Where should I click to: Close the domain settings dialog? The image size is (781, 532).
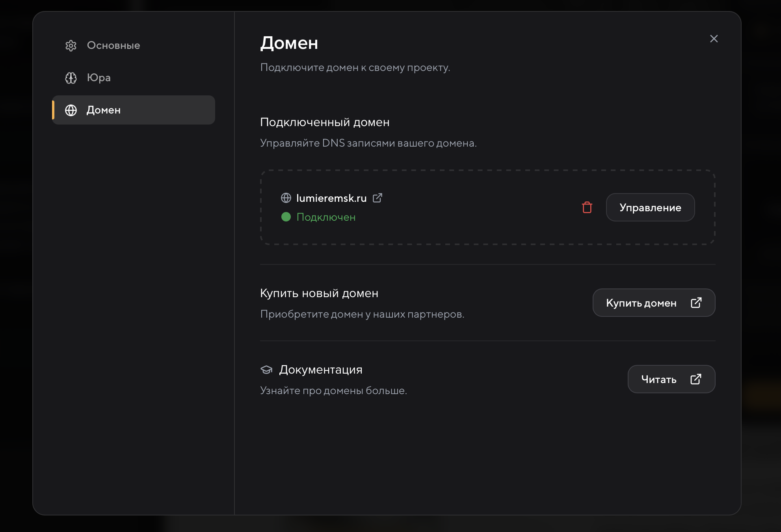tap(714, 39)
